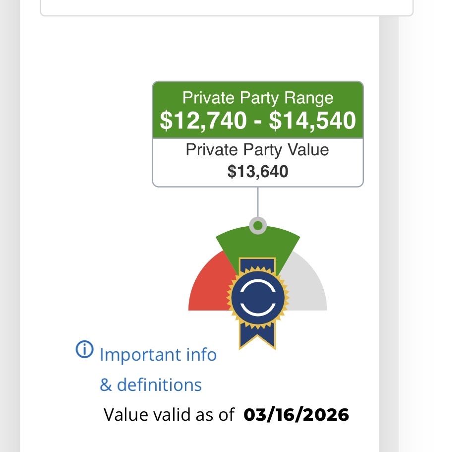This screenshot has height=452, width=476.
Task: Click the gray strip on the right side
Action: [x=388, y=223]
